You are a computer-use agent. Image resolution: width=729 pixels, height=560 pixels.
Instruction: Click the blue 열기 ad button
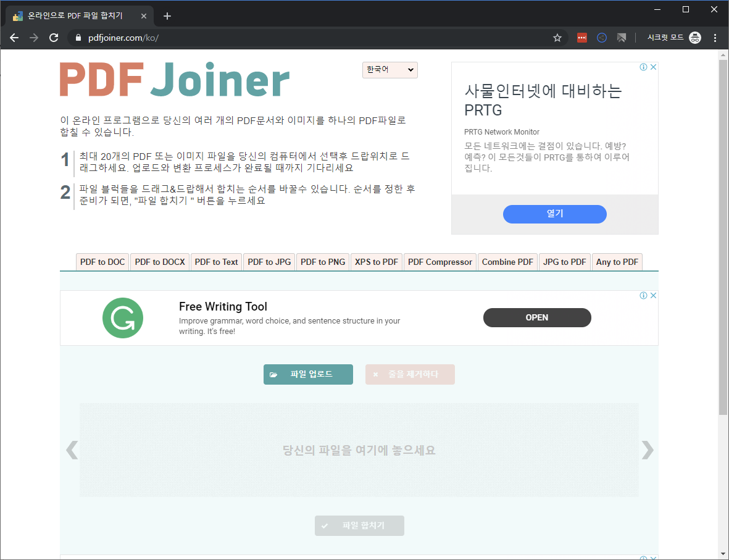pos(555,214)
